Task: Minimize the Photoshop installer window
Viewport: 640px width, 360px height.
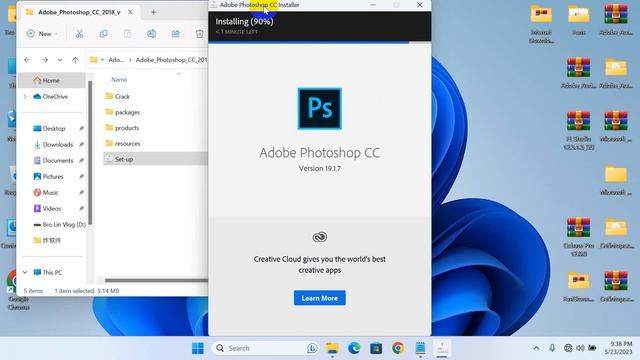Action: point(373,5)
